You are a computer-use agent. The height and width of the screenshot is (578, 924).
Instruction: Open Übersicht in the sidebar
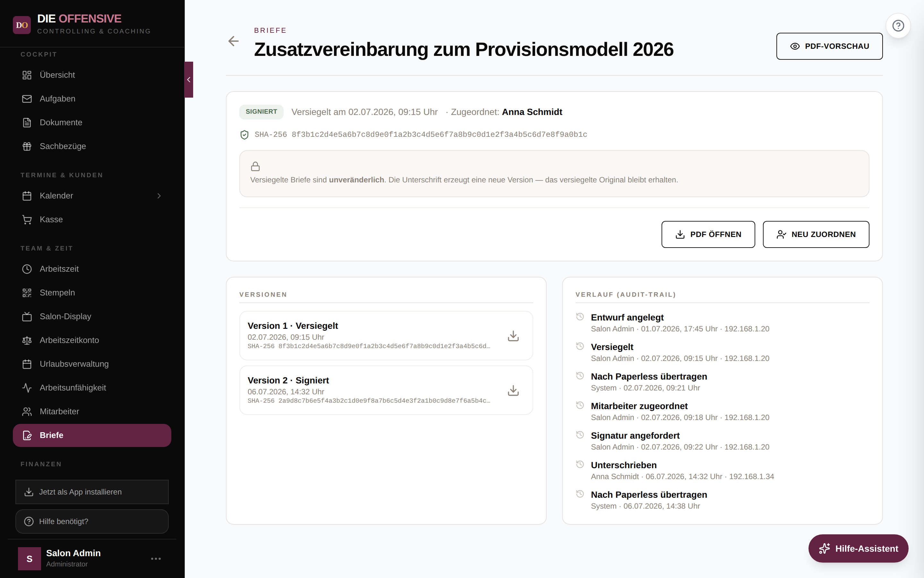point(92,75)
